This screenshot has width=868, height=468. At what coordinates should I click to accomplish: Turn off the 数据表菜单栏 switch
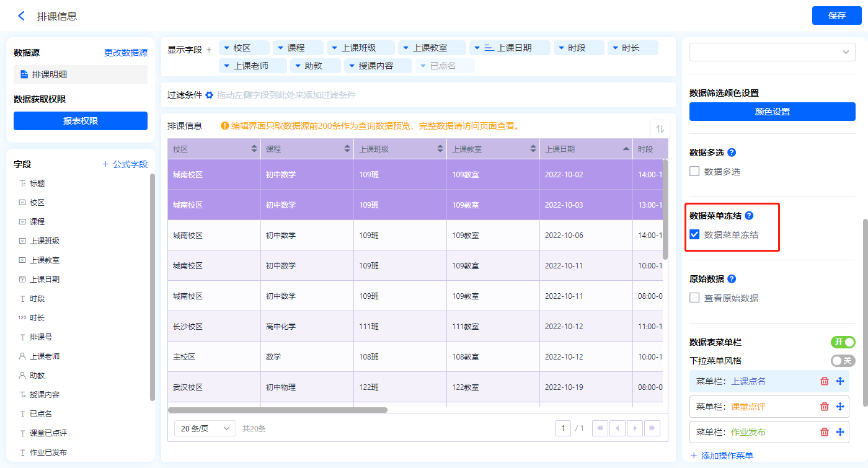click(x=843, y=342)
